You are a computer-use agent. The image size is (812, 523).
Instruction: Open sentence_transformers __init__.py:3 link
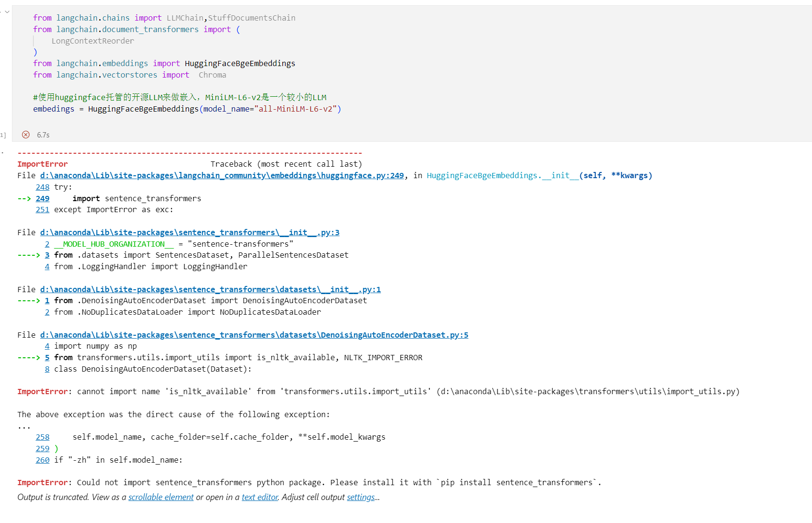click(x=190, y=232)
